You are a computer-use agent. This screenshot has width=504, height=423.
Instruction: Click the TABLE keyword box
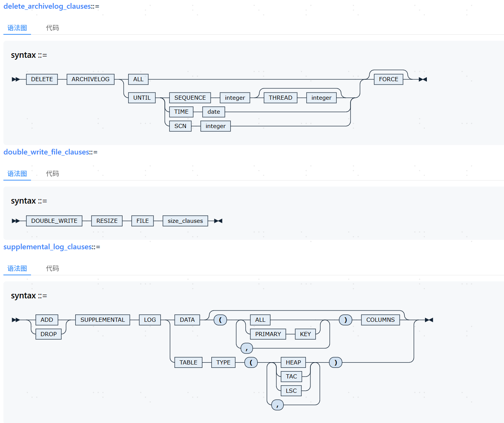click(188, 363)
